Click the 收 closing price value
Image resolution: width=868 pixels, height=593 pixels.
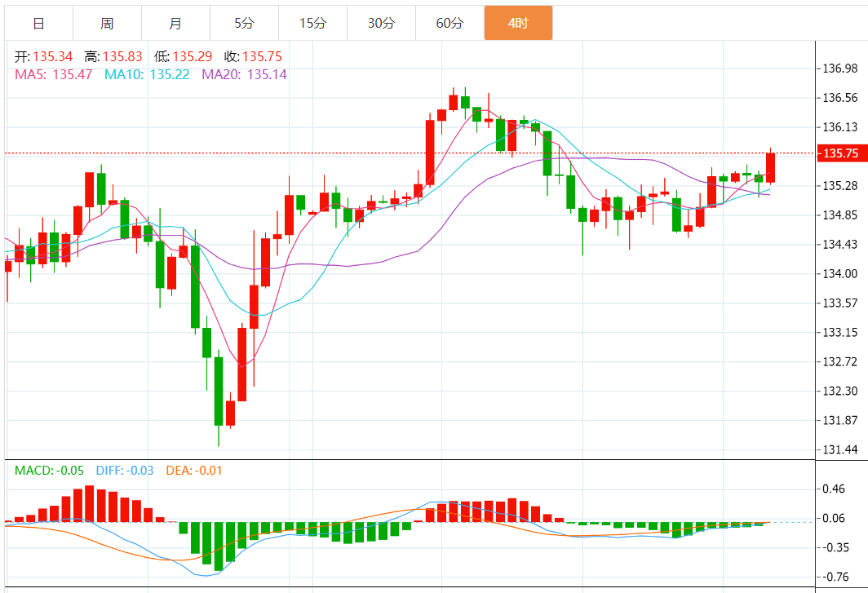tap(255, 56)
